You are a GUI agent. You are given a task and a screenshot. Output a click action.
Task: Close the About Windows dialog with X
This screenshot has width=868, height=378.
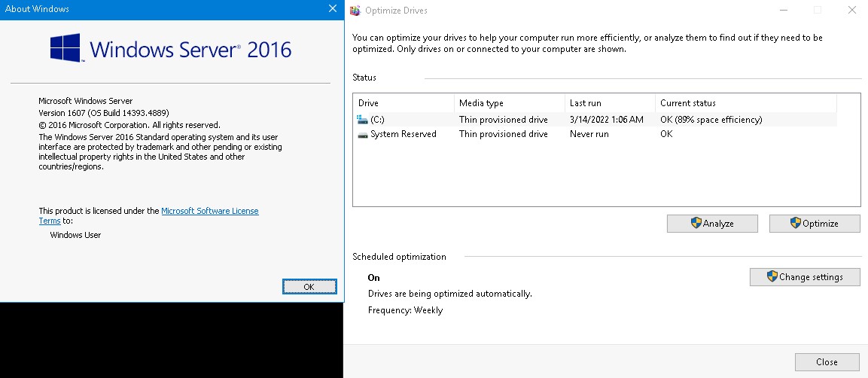pyautogui.click(x=332, y=9)
